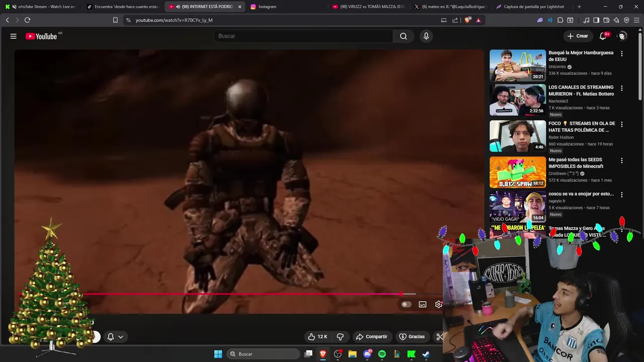Switch to the Instagram tab
This screenshot has height=362, width=644.
[287, 7]
